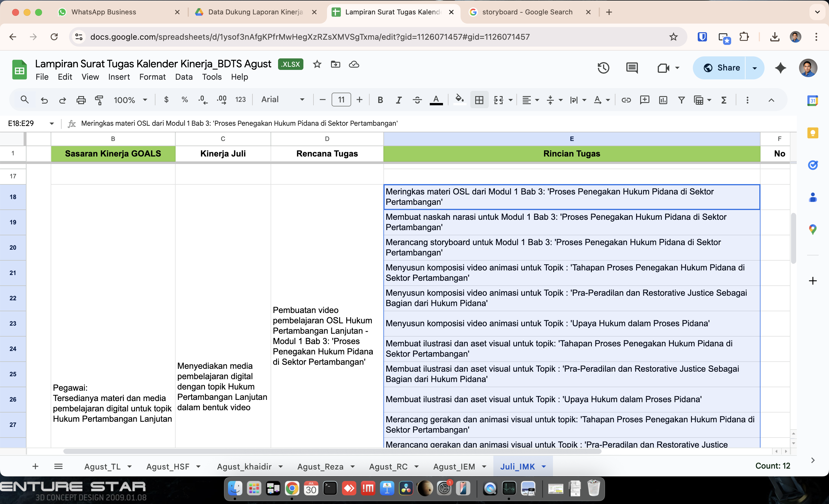Expand the Juli_IMK sheet tab arrow
829x504 pixels.
click(x=544, y=467)
